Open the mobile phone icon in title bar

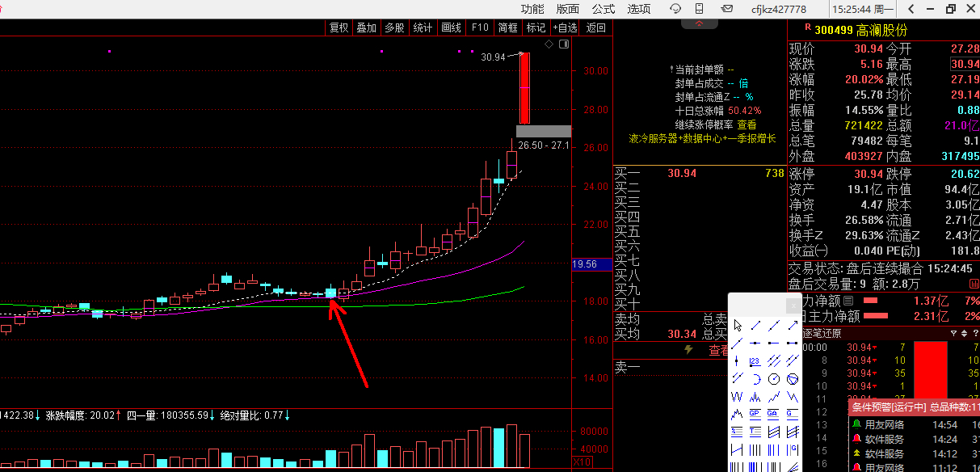tap(700, 9)
